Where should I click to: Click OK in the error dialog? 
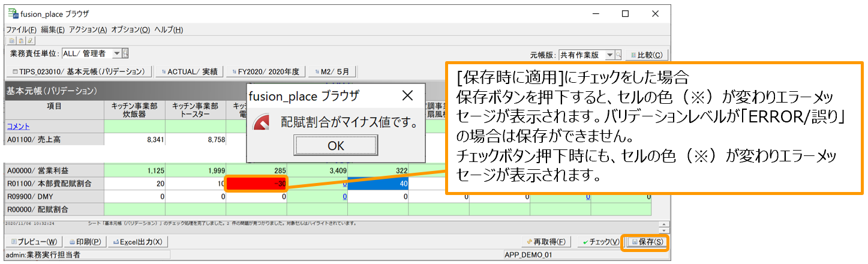coord(335,145)
